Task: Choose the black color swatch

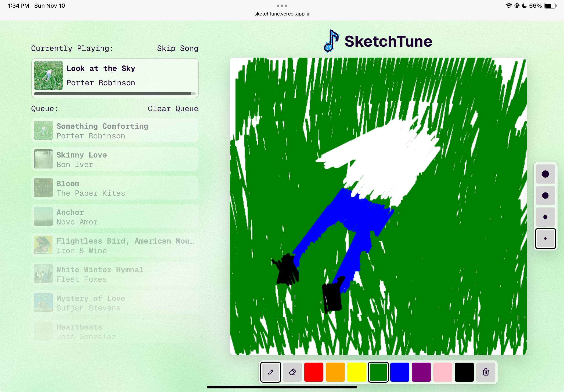Action: [x=464, y=372]
